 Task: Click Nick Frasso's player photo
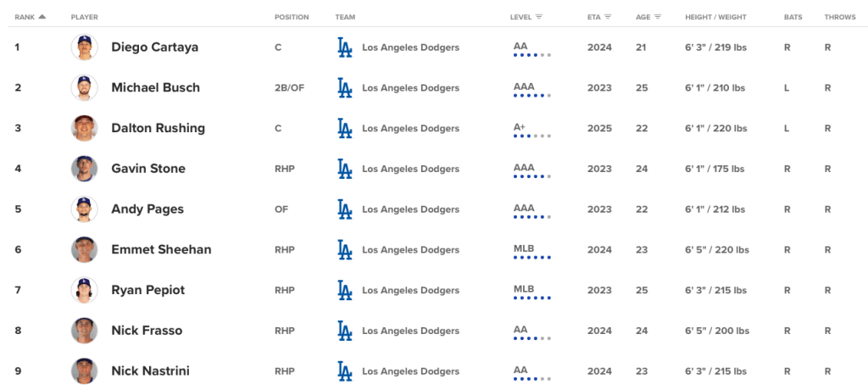coord(85,331)
